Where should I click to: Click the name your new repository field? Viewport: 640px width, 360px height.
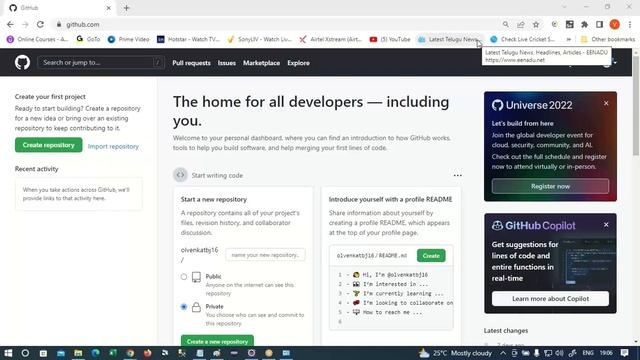[x=265, y=255]
